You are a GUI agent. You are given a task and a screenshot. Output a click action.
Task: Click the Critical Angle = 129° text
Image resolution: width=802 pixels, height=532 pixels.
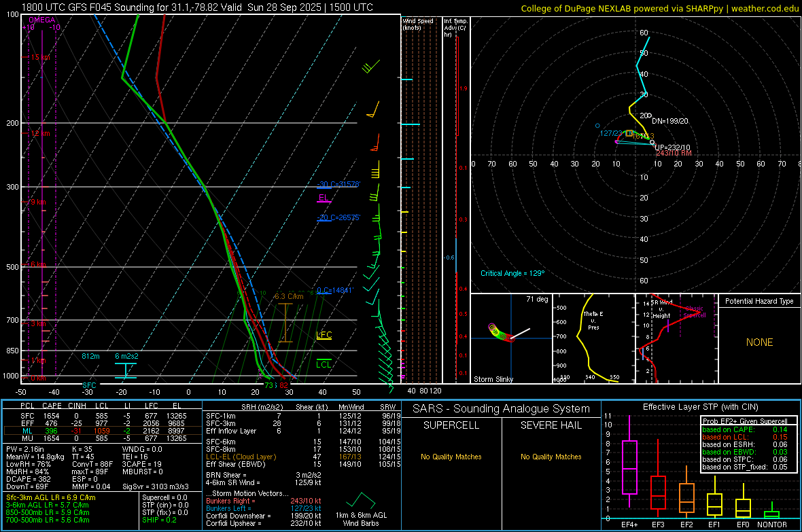[x=512, y=273]
